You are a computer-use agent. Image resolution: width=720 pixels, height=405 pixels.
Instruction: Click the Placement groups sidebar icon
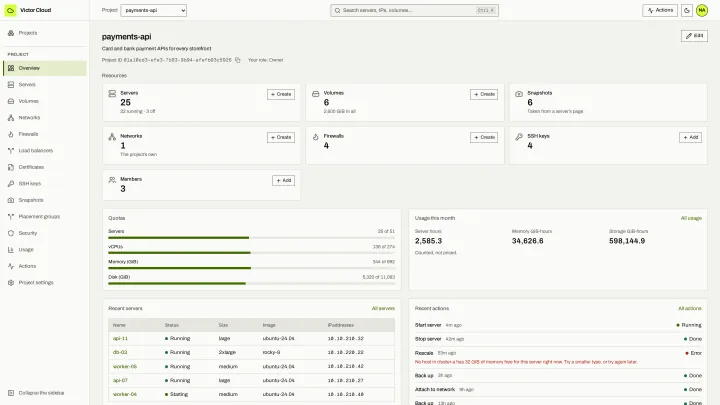click(x=11, y=217)
